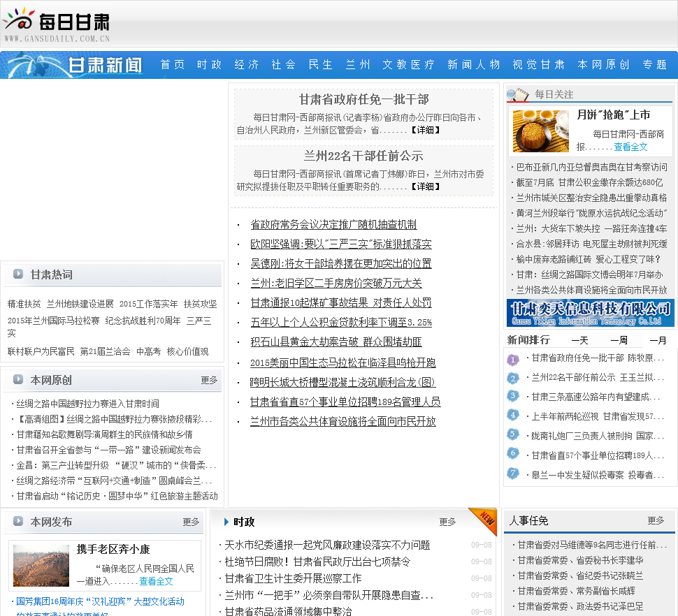This screenshot has width=678, height=616.
Task: Open the 经济 navigation item
Action: (247, 65)
